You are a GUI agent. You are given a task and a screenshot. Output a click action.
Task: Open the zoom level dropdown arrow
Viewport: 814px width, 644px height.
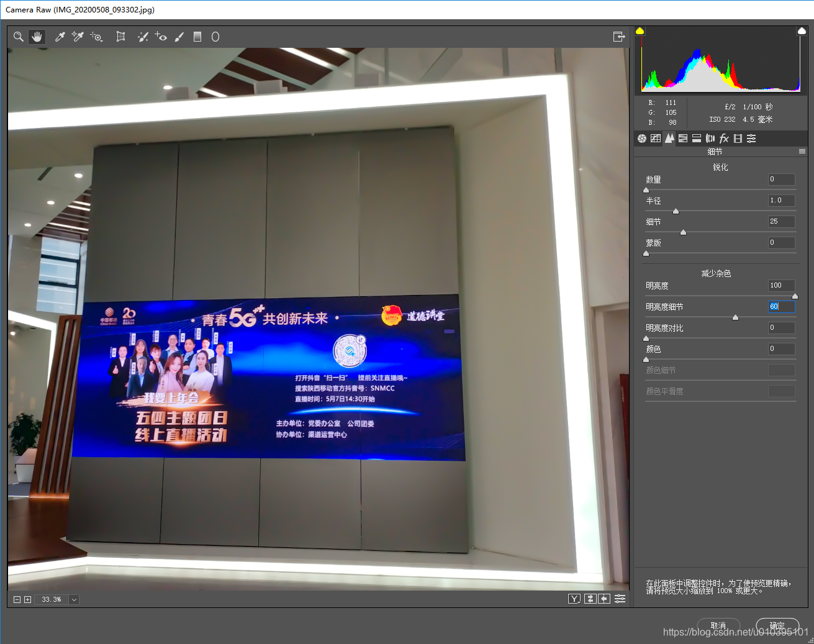point(74,600)
